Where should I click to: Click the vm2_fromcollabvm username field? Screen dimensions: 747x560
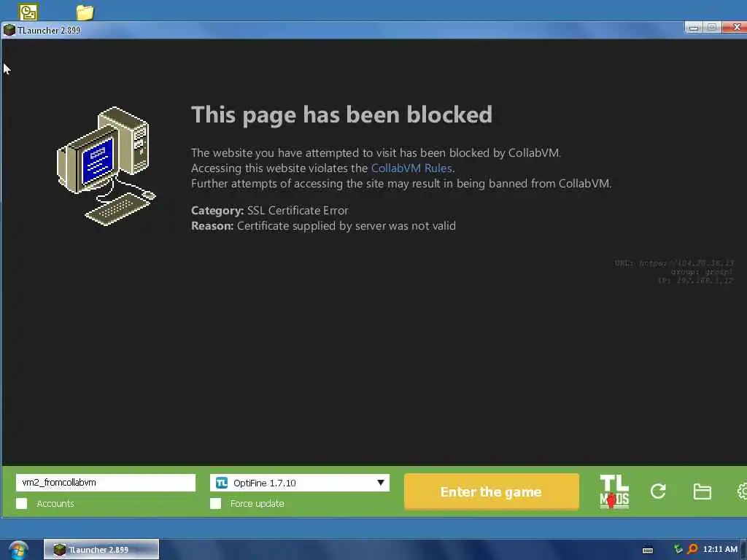(x=106, y=483)
